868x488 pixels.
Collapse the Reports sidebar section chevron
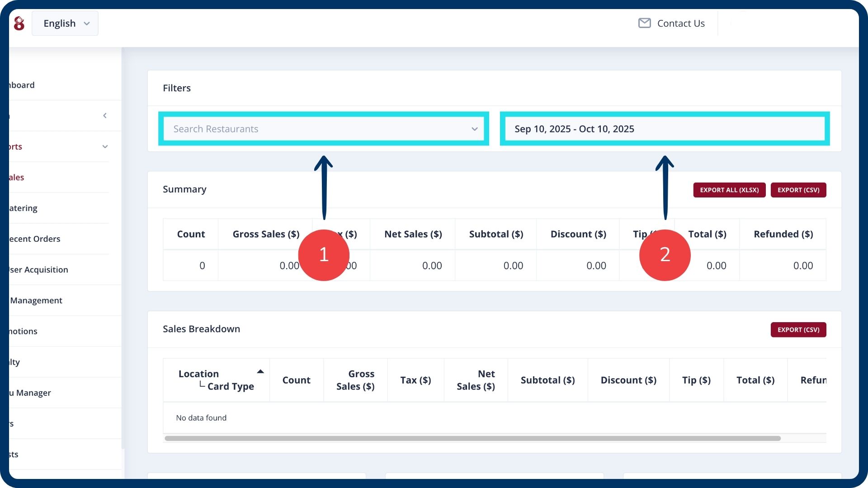[x=105, y=146]
